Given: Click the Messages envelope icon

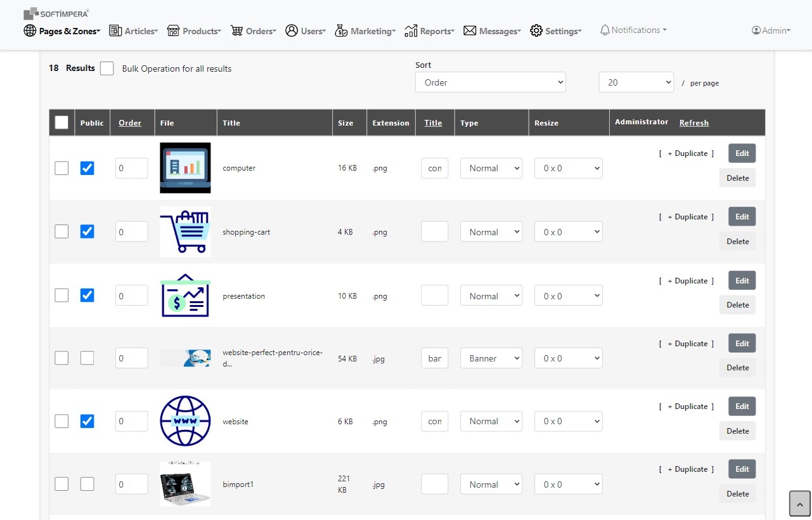Looking at the screenshot, I should coord(470,30).
